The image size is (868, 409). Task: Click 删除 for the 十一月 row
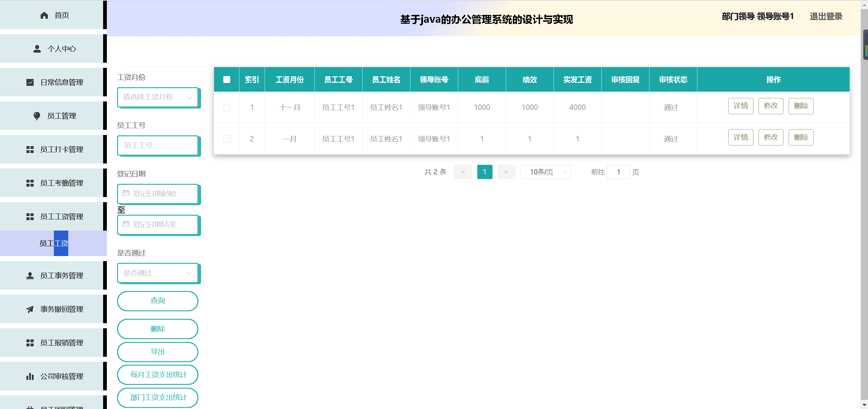801,106
